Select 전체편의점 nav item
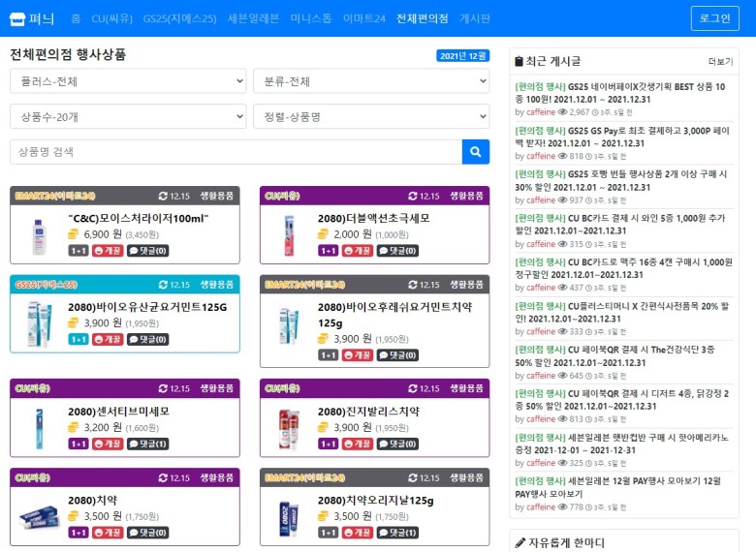The height and width of the screenshot is (552, 756). point(422,18)
